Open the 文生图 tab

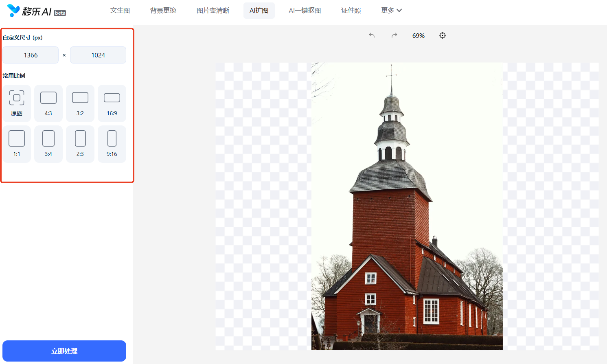120,10
